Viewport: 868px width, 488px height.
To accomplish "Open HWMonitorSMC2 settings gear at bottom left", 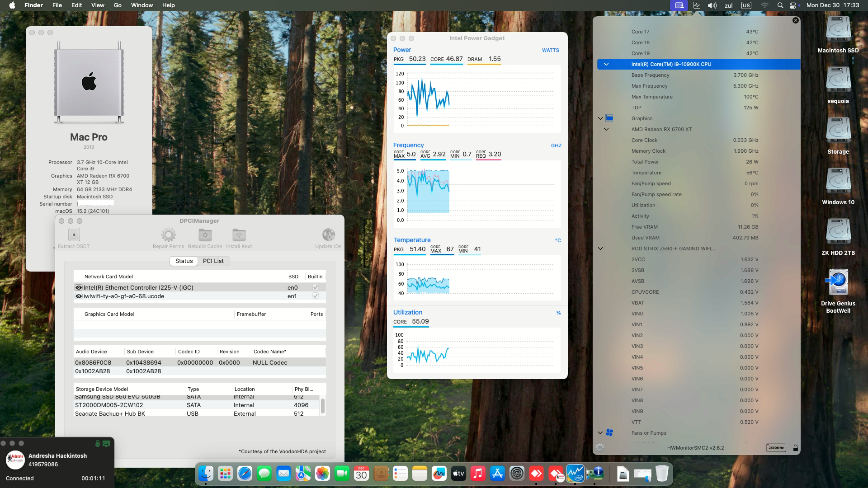I will pyautogui.click(x=600, y=448).
